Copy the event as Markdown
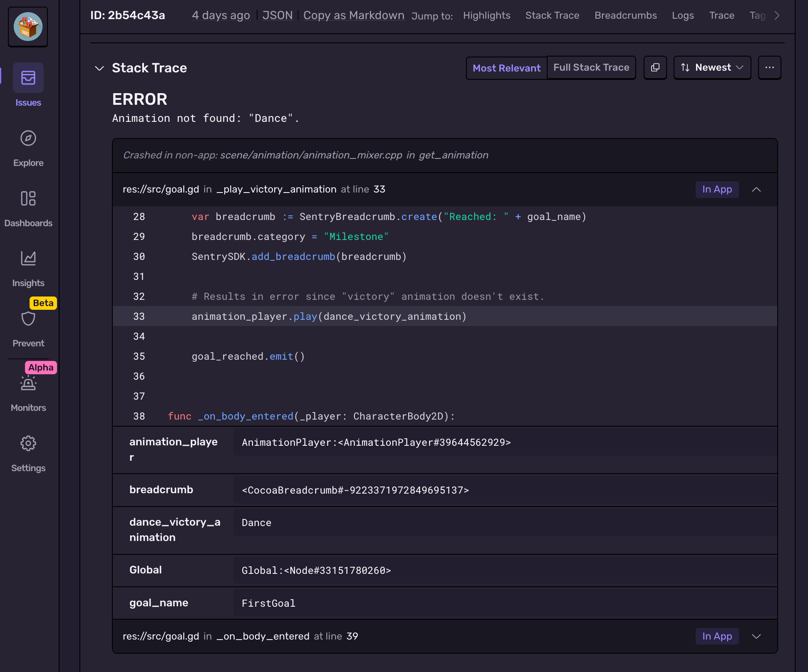 pyautogui.click(x=353, y=15)
